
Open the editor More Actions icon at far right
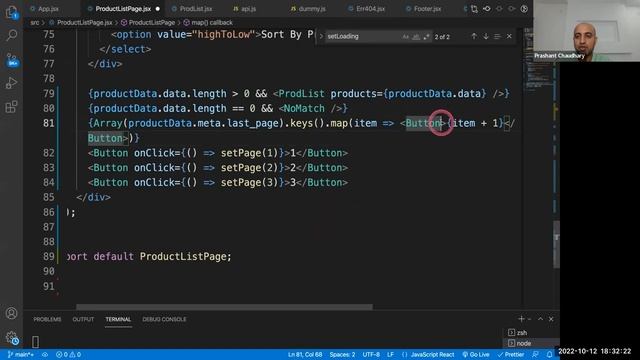[524, 9]
